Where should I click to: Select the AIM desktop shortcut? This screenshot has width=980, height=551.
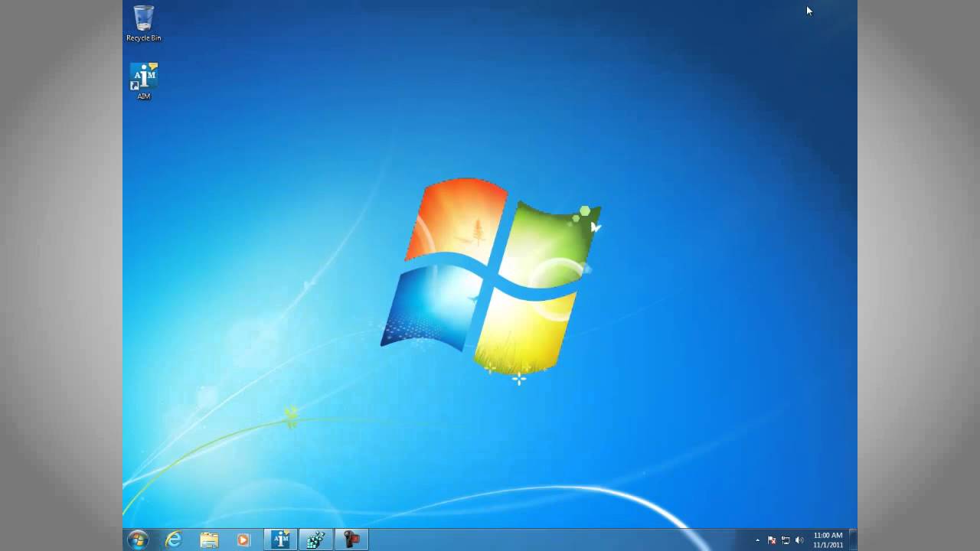point(143,81)
